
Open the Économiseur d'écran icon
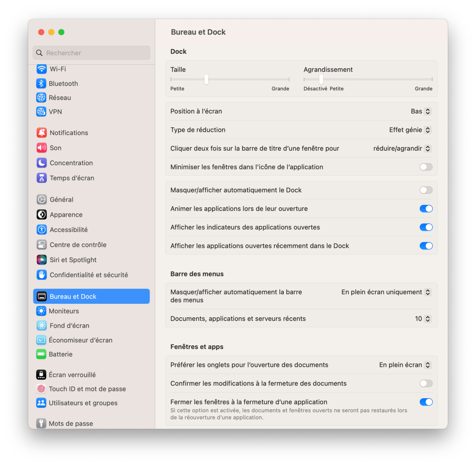41,340
